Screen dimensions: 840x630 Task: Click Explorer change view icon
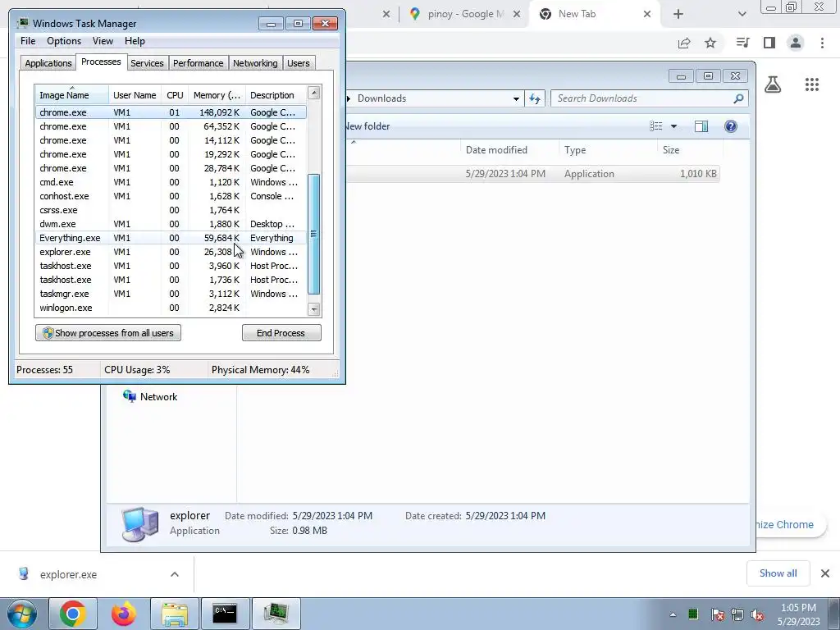pyautogui.click(x=656, y=126)
